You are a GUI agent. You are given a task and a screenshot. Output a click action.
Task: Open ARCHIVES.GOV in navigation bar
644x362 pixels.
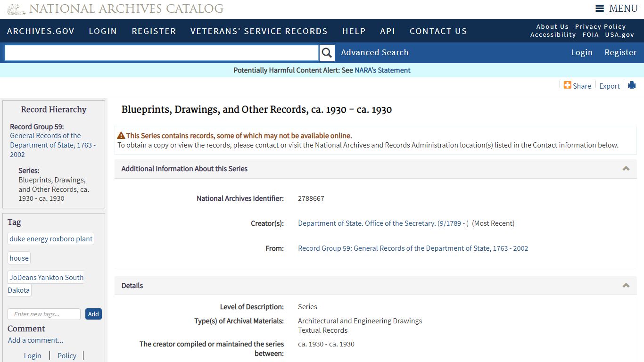(x=41, y=31)
